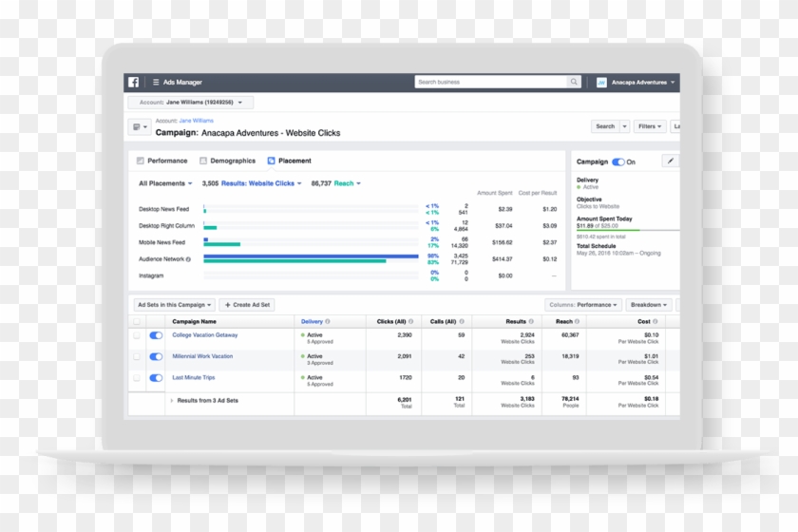Expand the All Placements dropdown

tap(165, 183)
